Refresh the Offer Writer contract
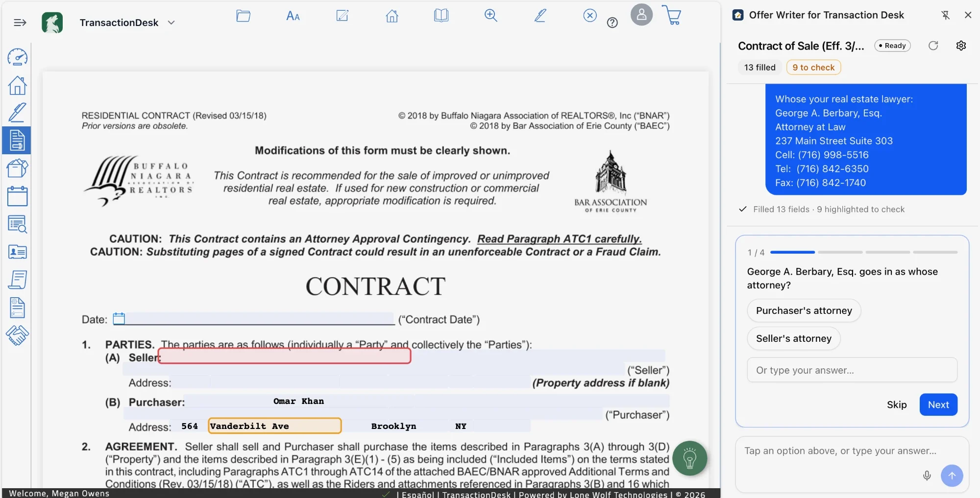Screen dimensions: 980x498 click(x=933, y=46)
